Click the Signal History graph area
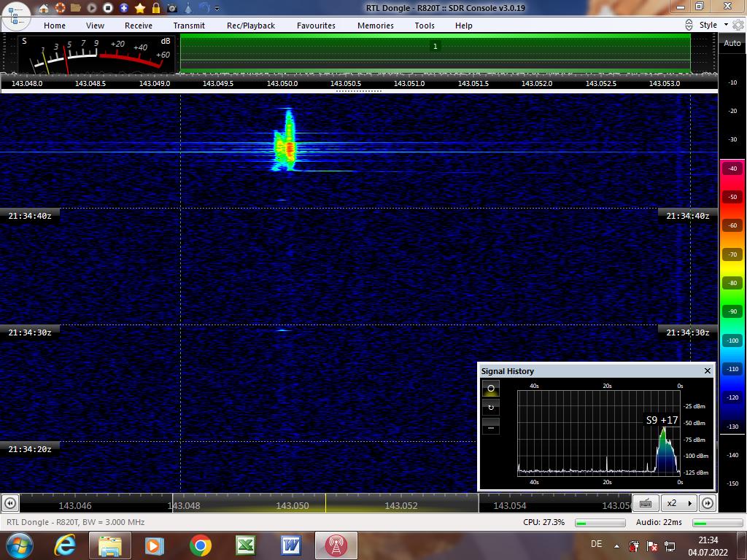Image resolution: width=747 pixels, height=560 pixels. click(x=600, y=433)
